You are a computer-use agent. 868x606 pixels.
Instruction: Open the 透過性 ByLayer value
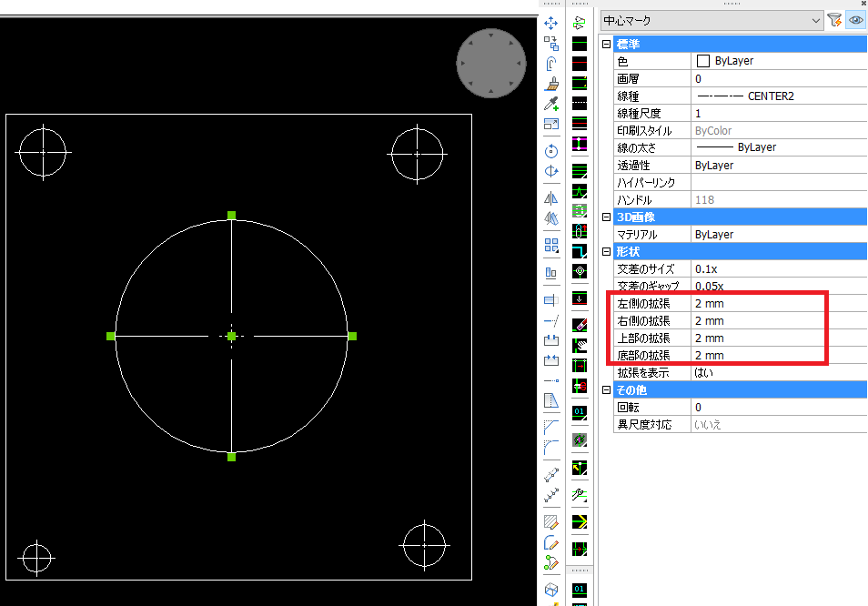coord(779,165)
